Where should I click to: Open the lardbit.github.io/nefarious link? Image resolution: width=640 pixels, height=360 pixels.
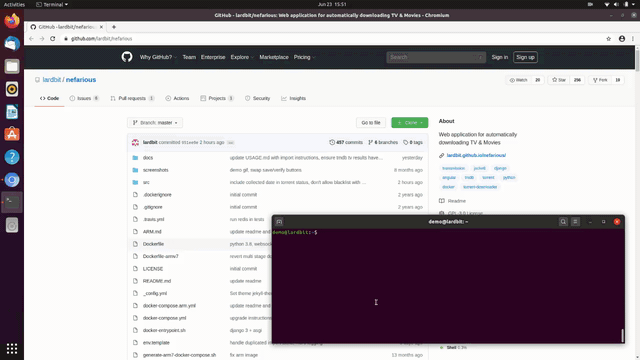[476, 155]
